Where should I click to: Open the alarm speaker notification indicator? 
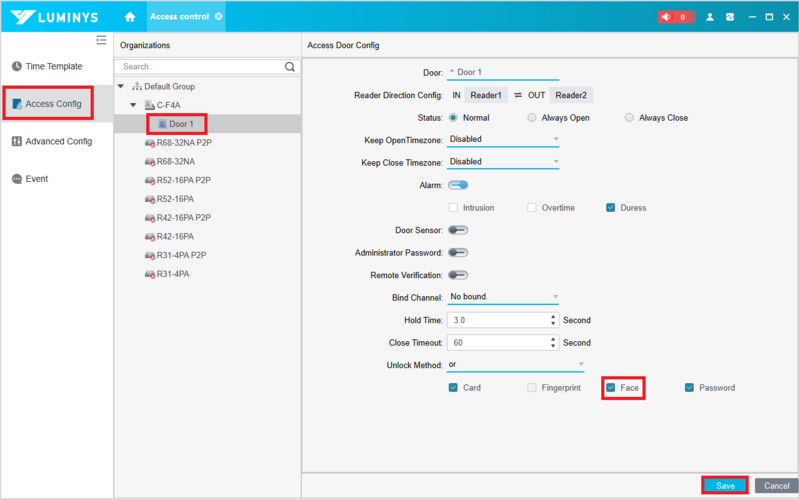676,17
